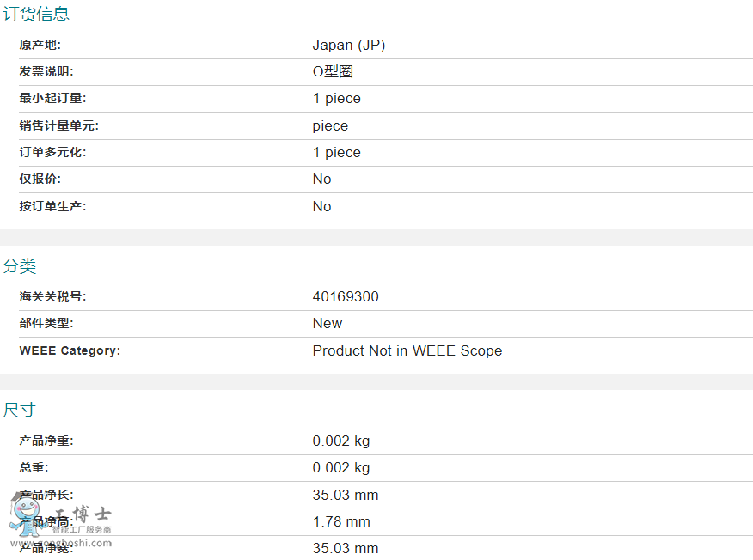Select No value in 仅报价 row
Viewport: 753px width, 560px height.
[x=321, y=179]
